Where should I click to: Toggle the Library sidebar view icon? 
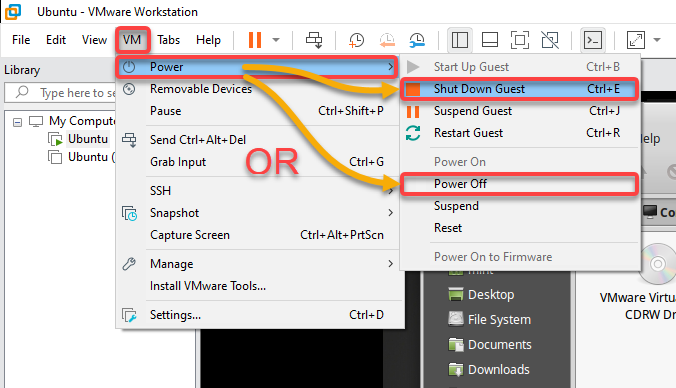pos(460,40)
